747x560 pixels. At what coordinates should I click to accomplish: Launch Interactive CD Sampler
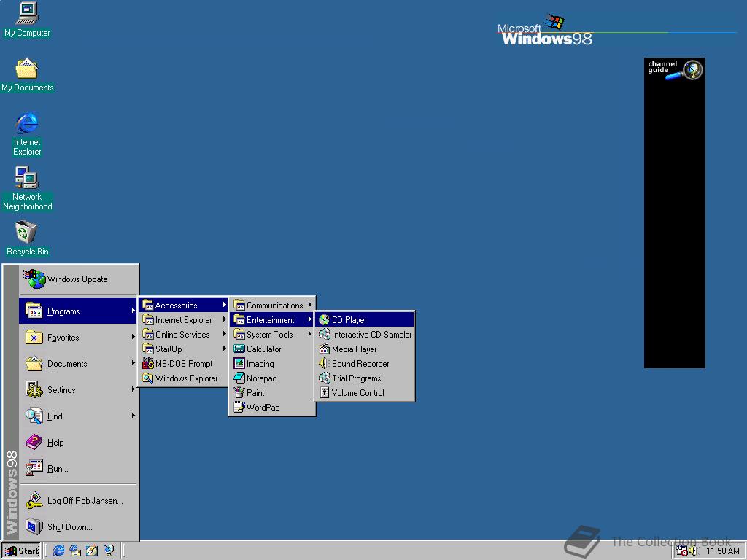coord(365,334)
